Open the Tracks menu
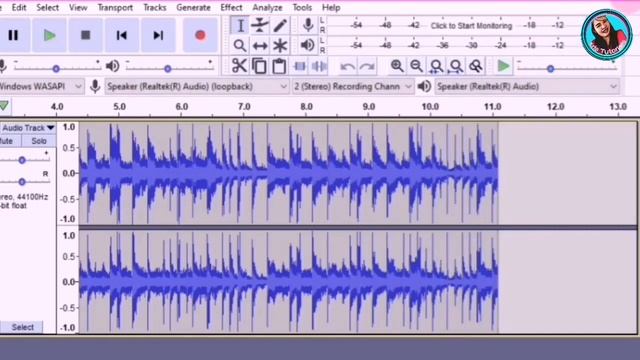This screenshot has width=640, height=360. tap(155, 7)
